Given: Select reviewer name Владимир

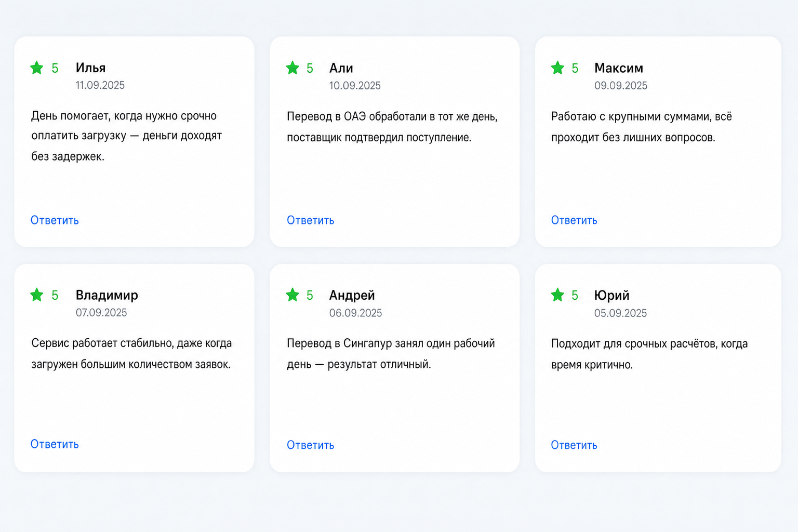Looking at the screenshot, I should [107, 295].
